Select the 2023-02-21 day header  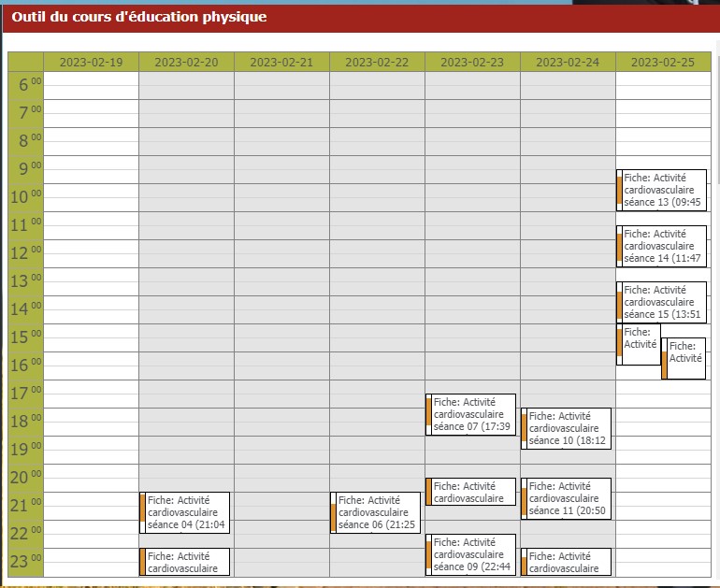point(281,63)
